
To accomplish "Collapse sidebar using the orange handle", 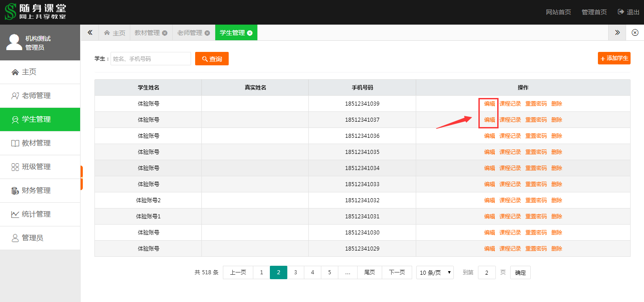I will pos(81,178).
